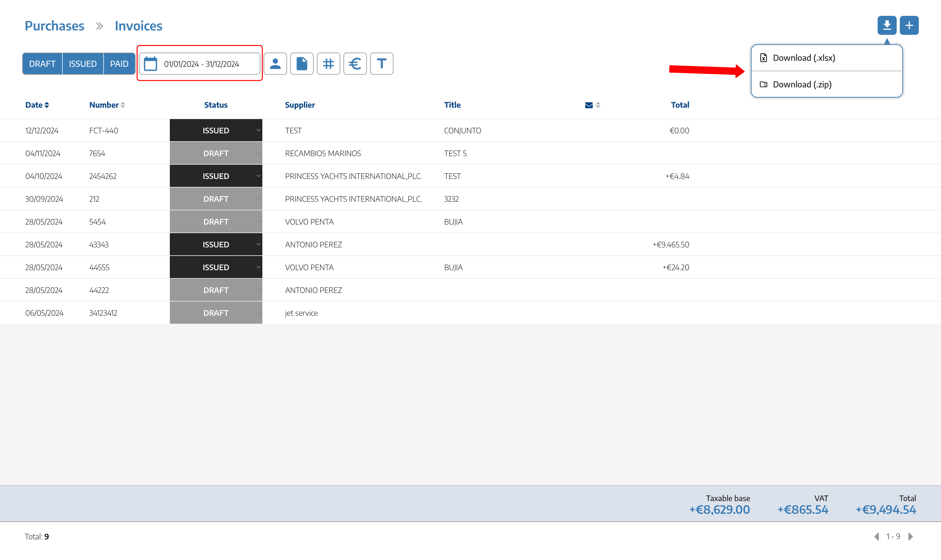The width and height of the screenshot is (941, 560).
Task: Go to previous page arrow
Action: pyautogui.click(x=876, y=536)
